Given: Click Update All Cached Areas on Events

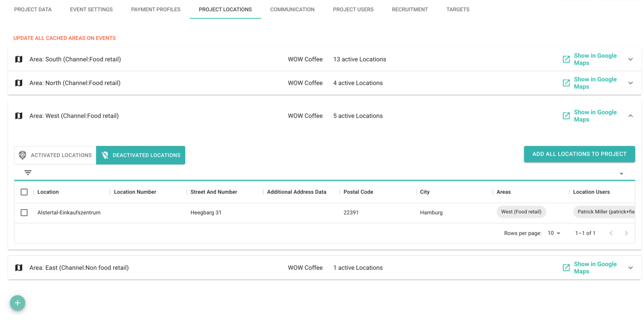Looking at the screenshot, I should click(x=64, y=38).
